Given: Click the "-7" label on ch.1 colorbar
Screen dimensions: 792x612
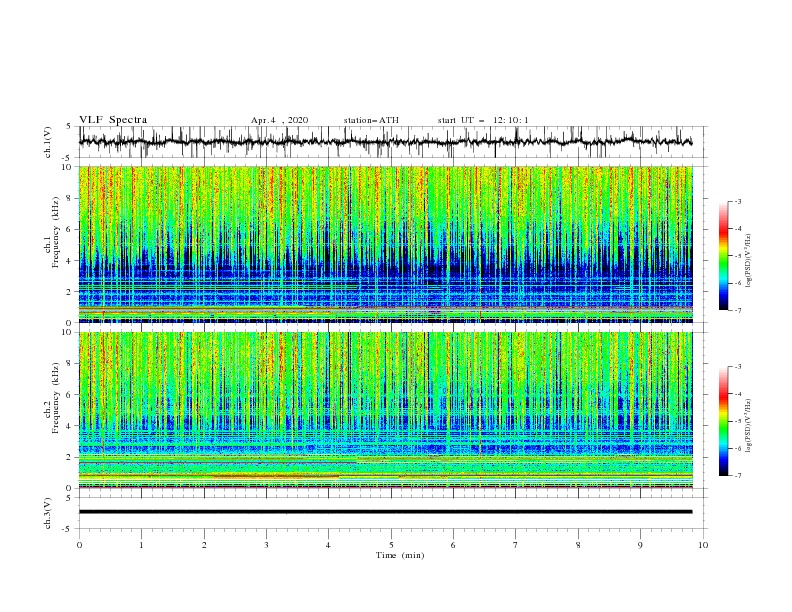Looking at the screenshot, I should [738, 310].
